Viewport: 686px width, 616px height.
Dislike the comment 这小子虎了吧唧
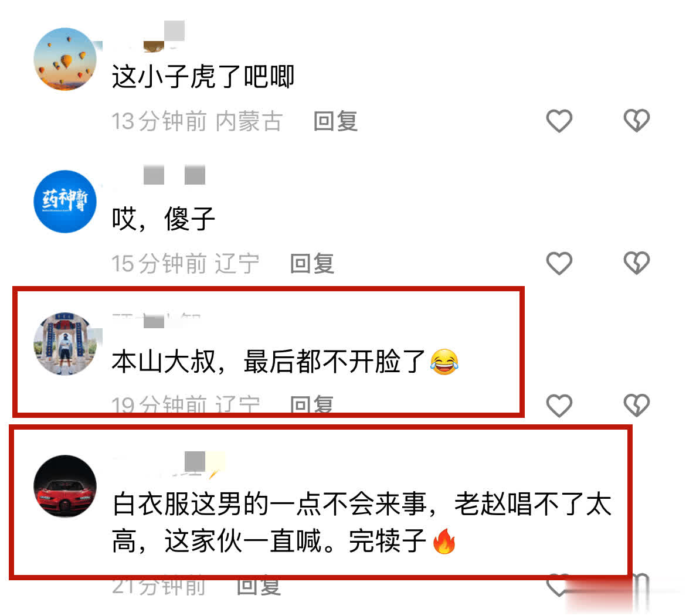[x=637, y=121]
